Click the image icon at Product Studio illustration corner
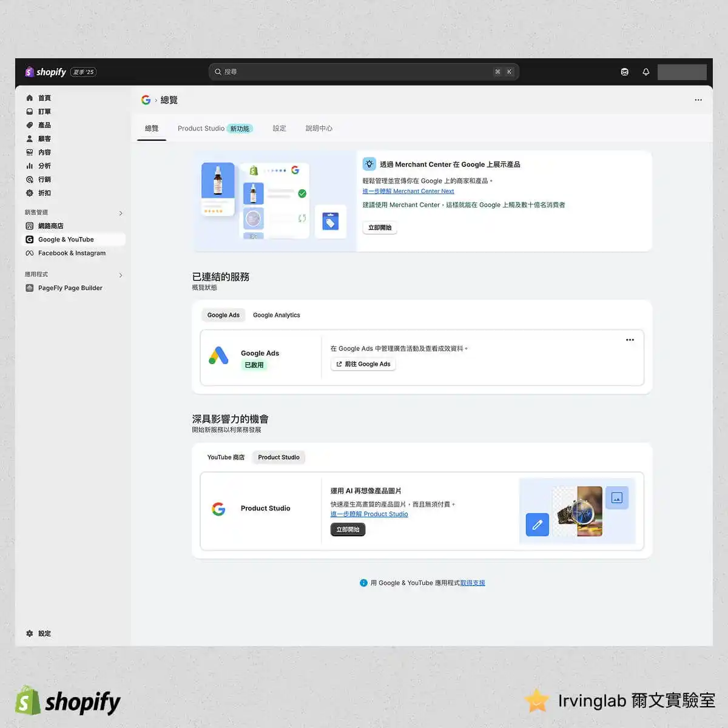 click(617, 498)
